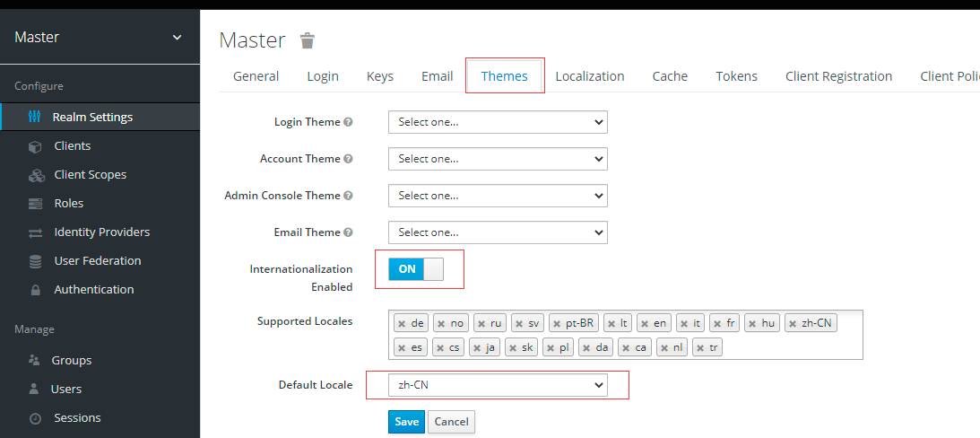Screen dimensions: 980x438
Task: Open the Default Locale dropdown
Action: click(498, 385)
